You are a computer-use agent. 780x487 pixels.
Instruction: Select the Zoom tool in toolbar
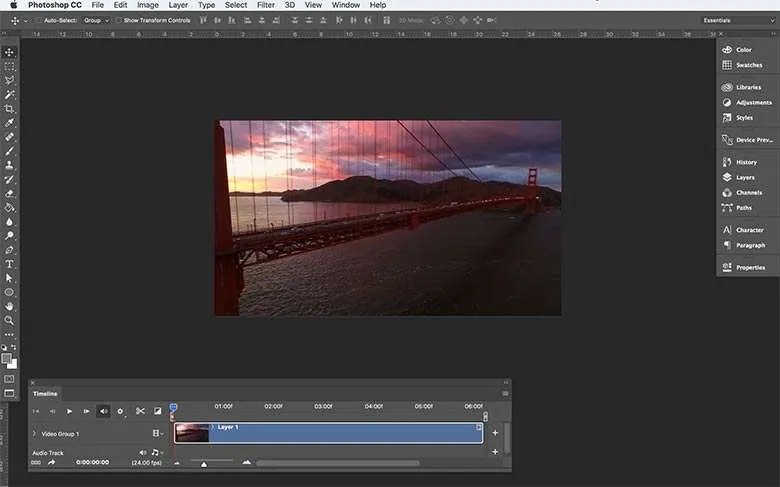(9, 320)
